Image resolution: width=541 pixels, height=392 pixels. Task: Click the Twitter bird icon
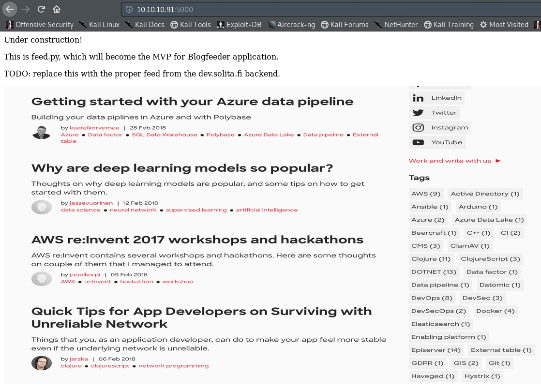point(418,113)
